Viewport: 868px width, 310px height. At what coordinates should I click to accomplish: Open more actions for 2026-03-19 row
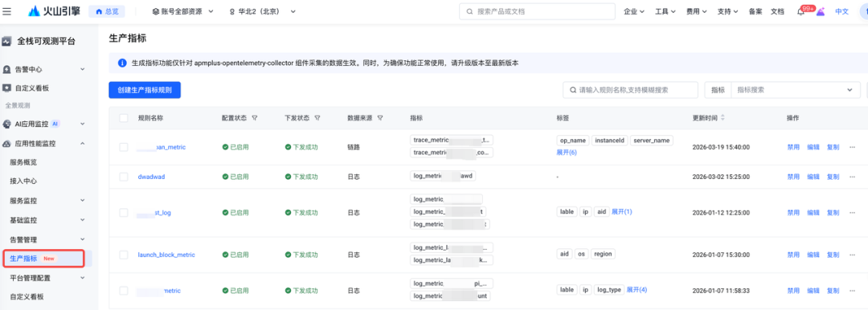click(852, 147)
